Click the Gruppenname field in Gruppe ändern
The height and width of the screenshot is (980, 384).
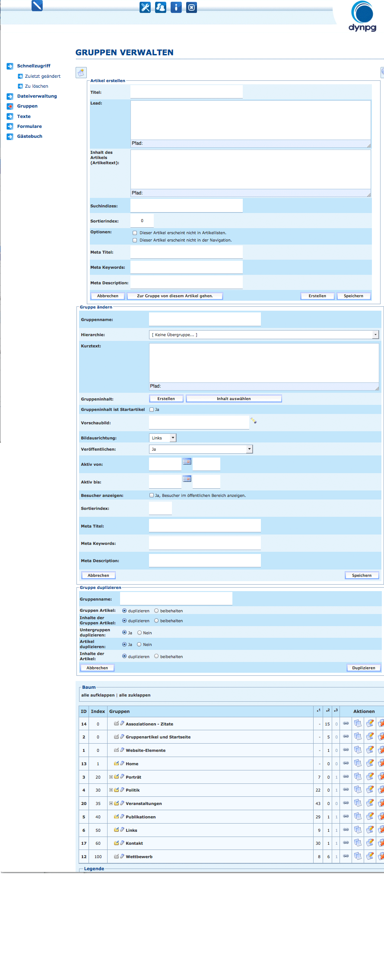205,319
